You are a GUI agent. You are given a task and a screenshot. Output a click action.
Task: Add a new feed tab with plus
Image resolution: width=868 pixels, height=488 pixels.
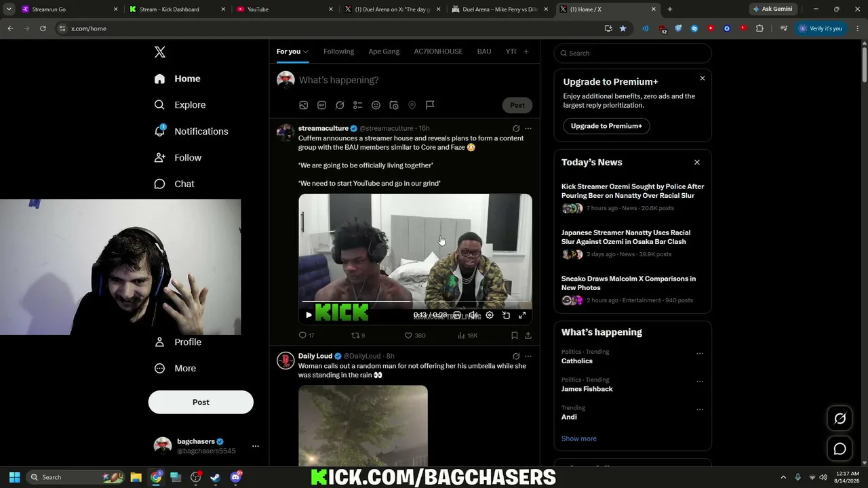(x=526, y=52)
